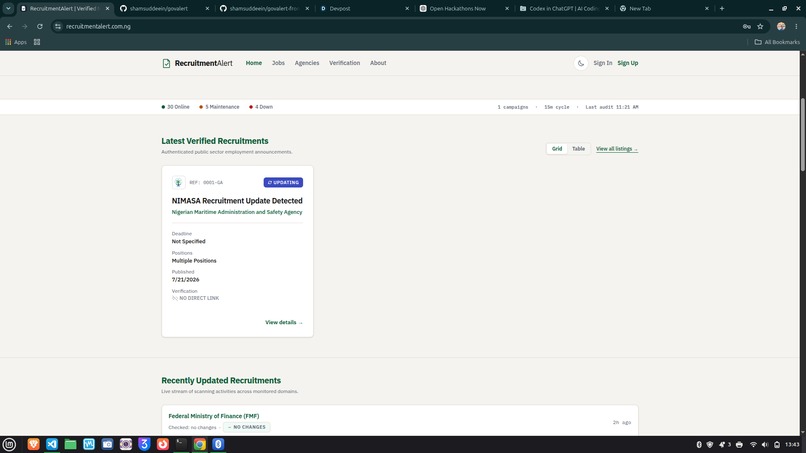Click the browser forward arrow
This screenshot has height=453, width=806.
point(24,26)
